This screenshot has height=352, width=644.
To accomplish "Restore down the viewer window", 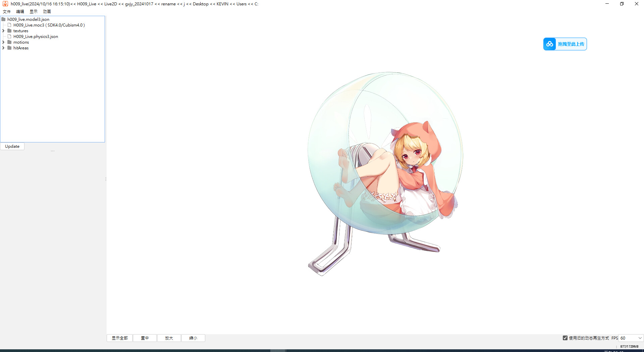I will coord(622,4).
